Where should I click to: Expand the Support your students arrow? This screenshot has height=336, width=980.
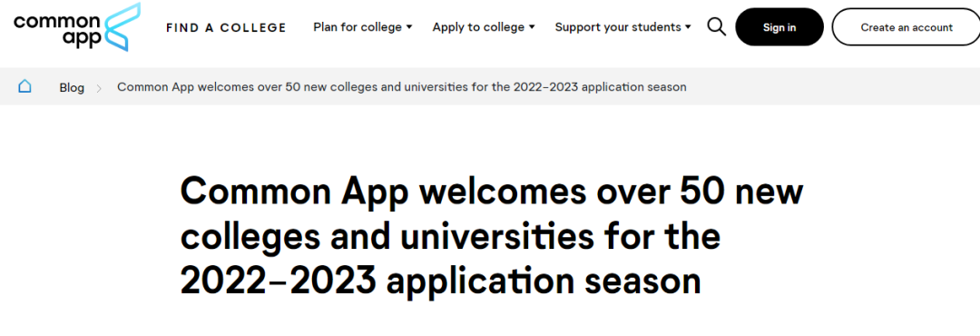point(688,27)
